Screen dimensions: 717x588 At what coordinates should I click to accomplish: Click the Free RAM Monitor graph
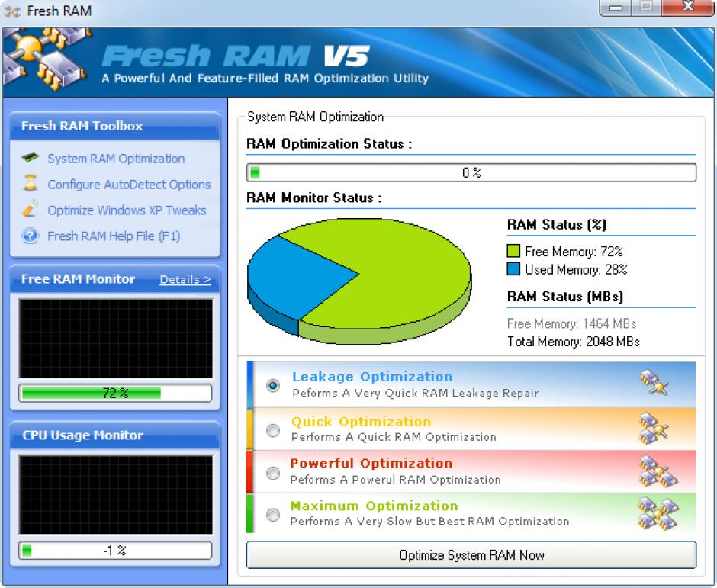(x=116, y=339)
